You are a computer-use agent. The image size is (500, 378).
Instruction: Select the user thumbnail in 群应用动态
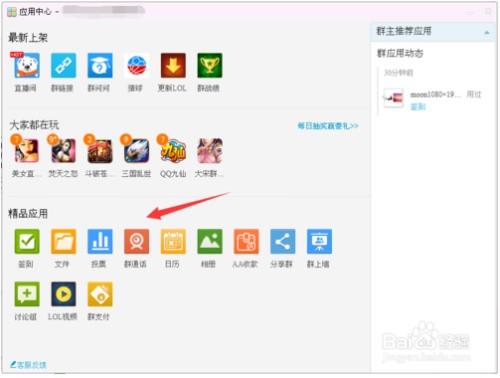[393, 98]
